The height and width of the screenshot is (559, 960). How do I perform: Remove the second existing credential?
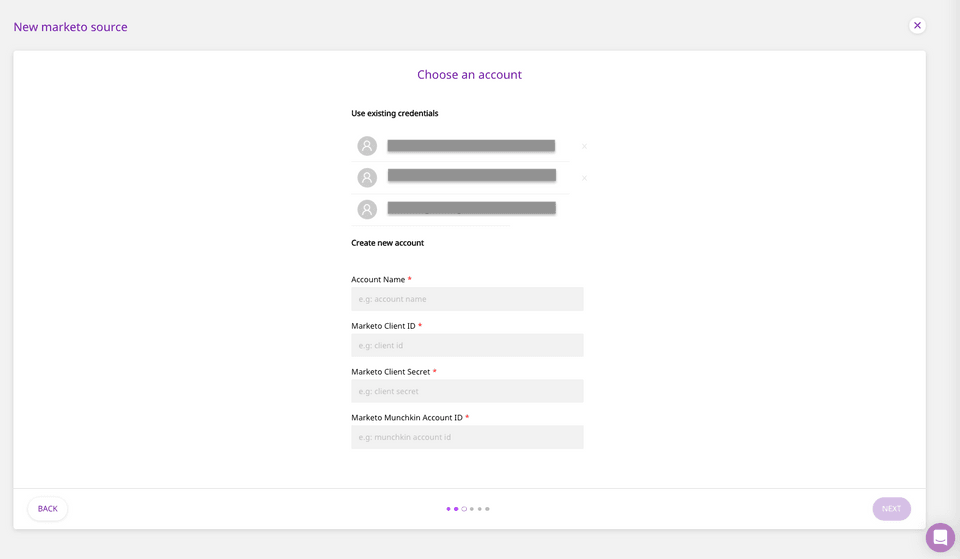(x=584, y=178)
